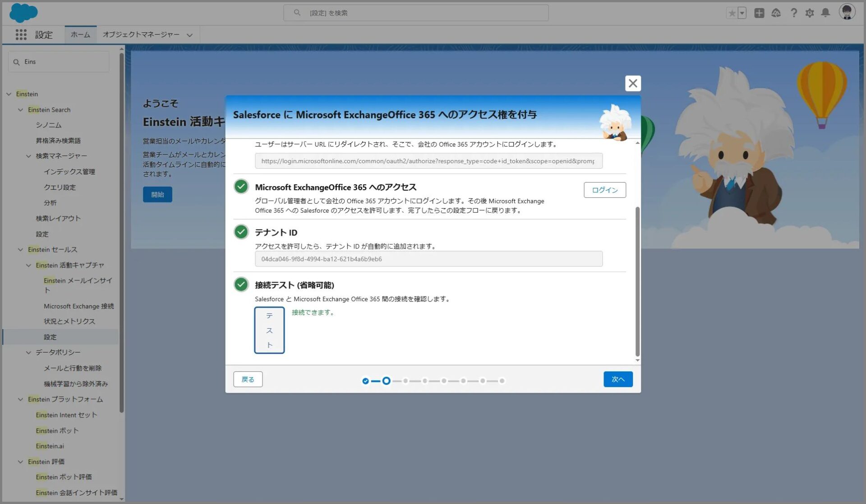
Task: Click the 戻る button
Action: tap(248, 379)
